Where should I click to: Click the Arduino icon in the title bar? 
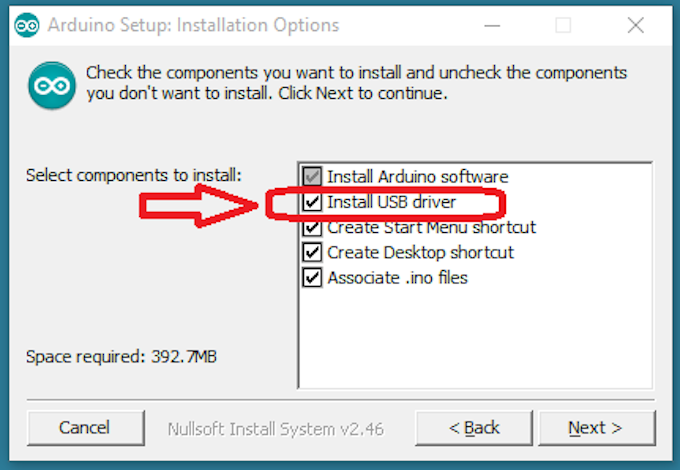(27, 26)
